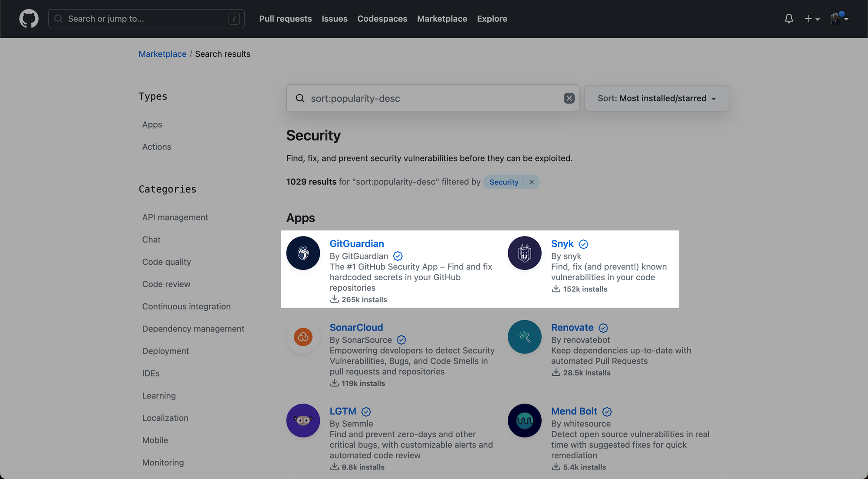The height and width of the screenshot is (479, 868).
Task: Click the slash shortcut key icon
Action: pyautogui.click(x=234, y=19)
